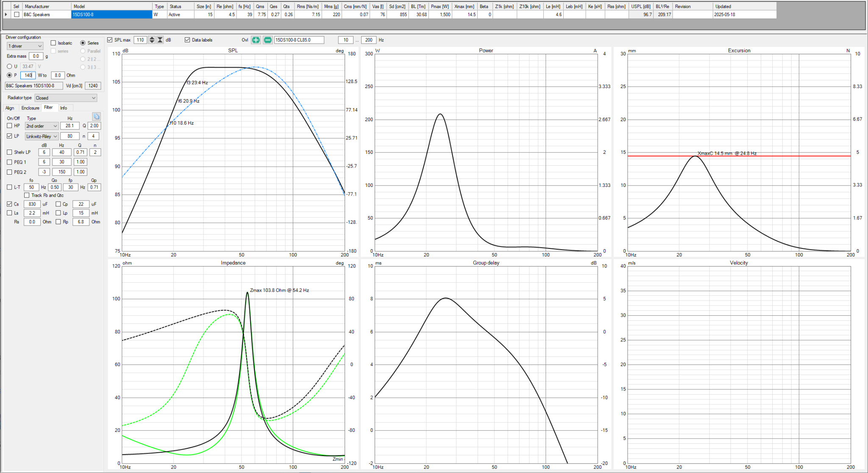This screenshot has height=473, width=868.
Task: Disable the LP filter checkbox
Action: click(x=9, y=136)
